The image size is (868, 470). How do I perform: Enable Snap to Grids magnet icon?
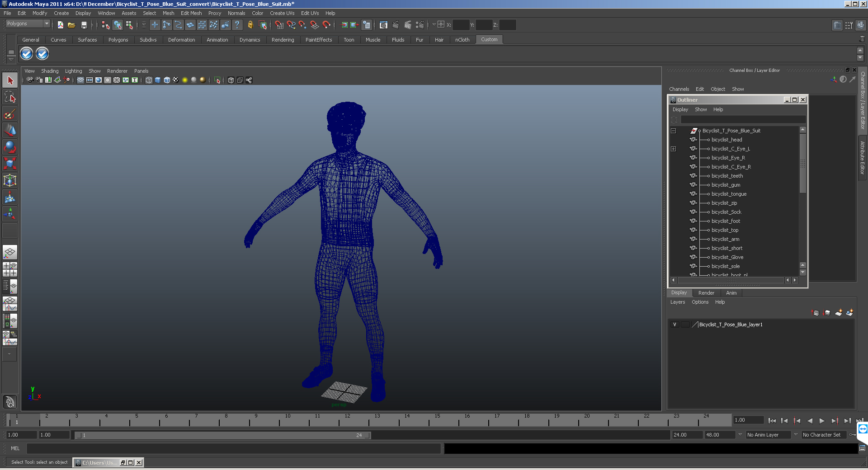[x=279, y=25]
